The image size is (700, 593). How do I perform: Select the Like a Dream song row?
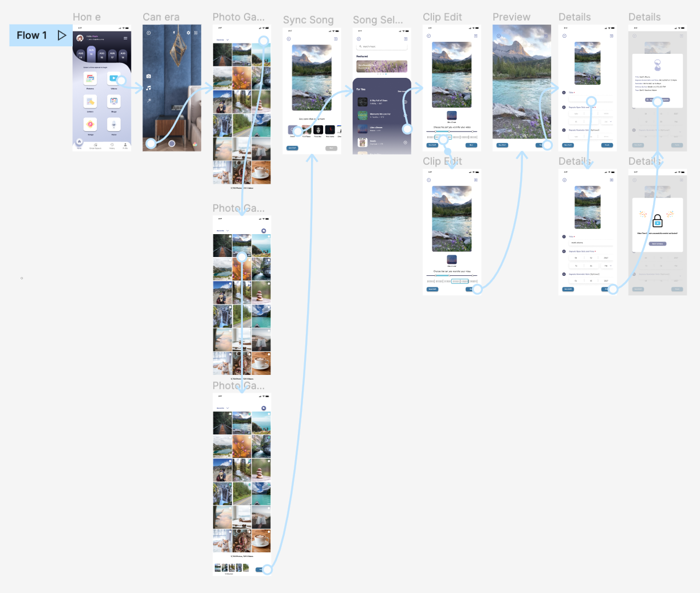coord(382,129)
